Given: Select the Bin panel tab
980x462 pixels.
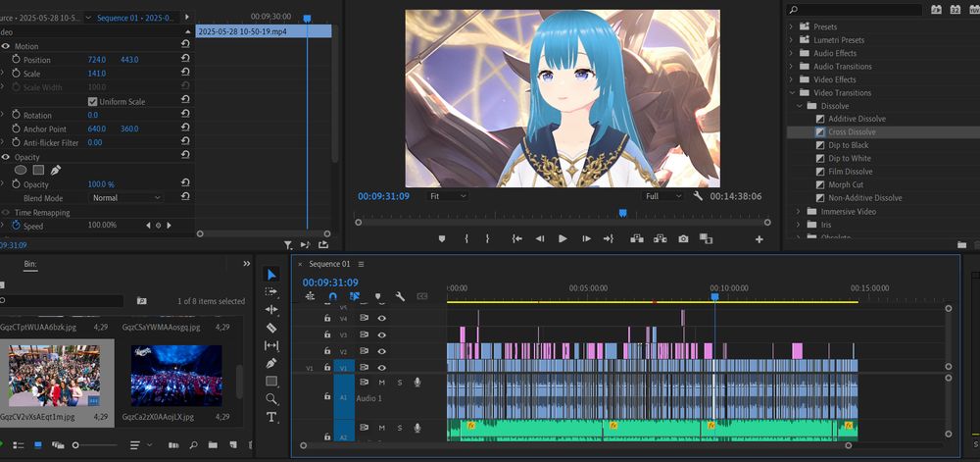Looking at the screenshot, I should [x=30, y=264].
